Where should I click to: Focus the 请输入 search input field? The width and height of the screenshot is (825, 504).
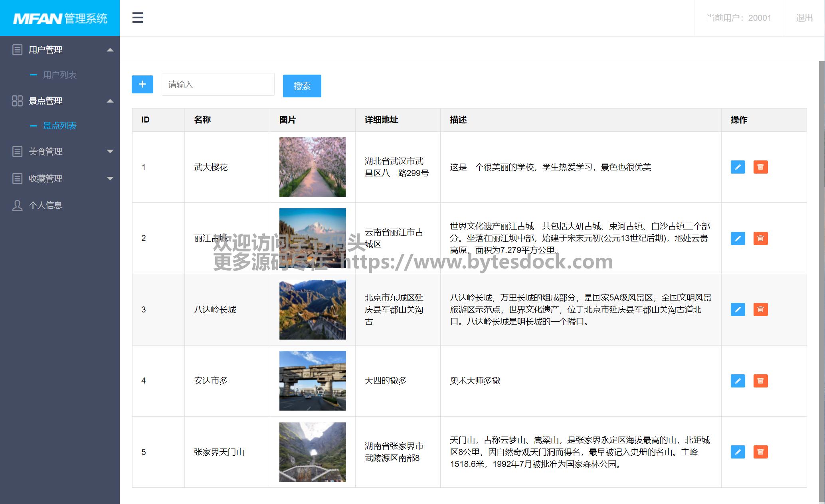tap(218, 85)
